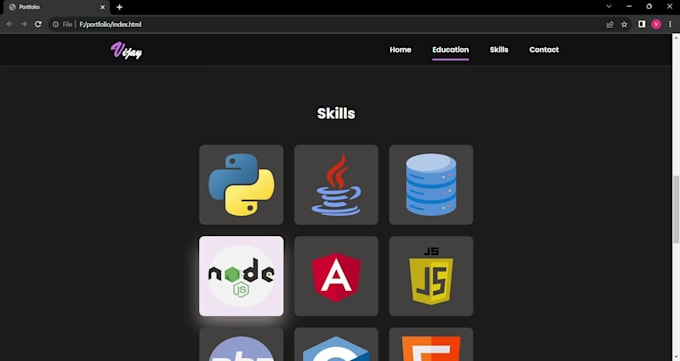The width and height of the screenshot is (680, 361).
Task: Click the Vijay logo in the header
Action: pyautogui.click(x=126, y=50)
